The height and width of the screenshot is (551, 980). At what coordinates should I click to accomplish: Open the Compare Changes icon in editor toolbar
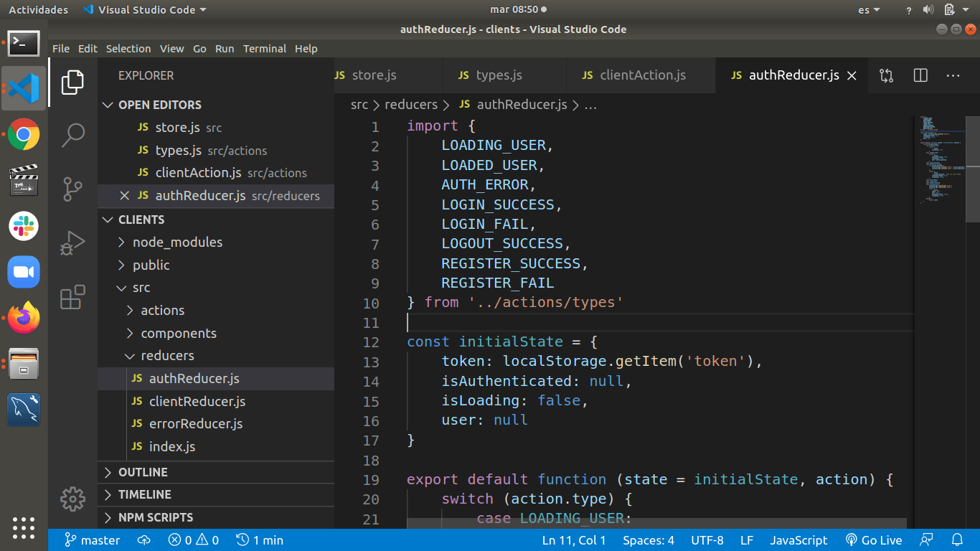point(886,75)
